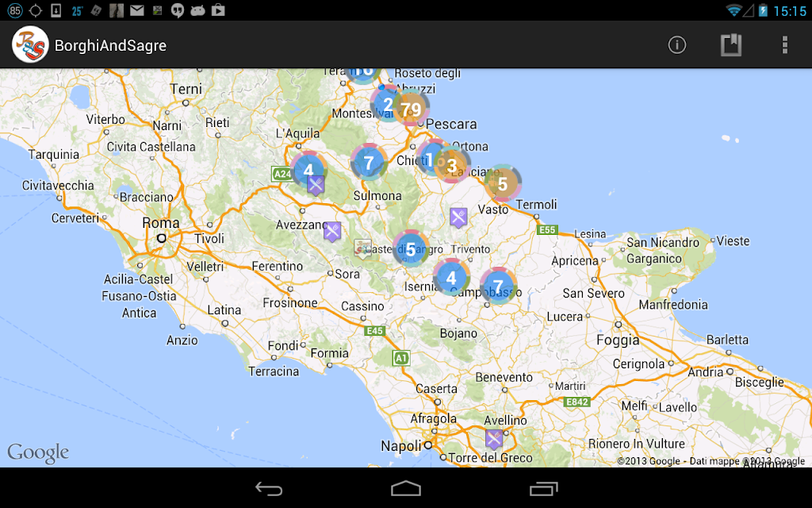Open the recent apps navigation button
Screen dimensions: 812x508
click(543, 488)
